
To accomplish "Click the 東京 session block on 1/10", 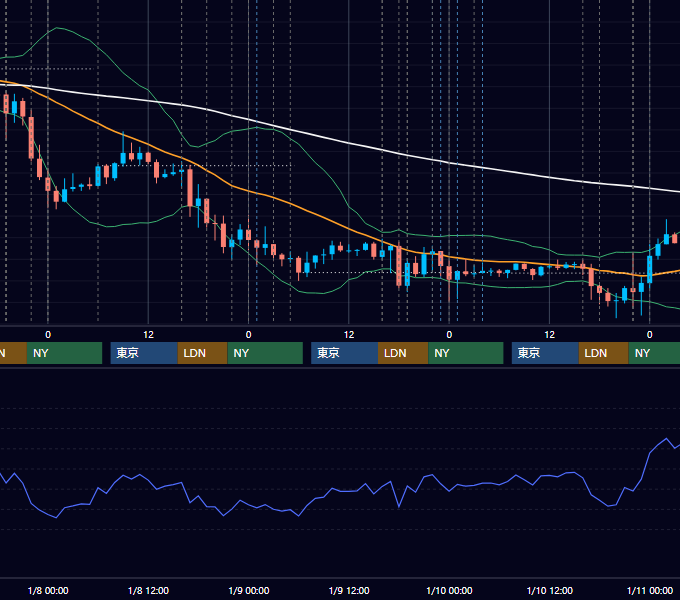I will point(546,353).
